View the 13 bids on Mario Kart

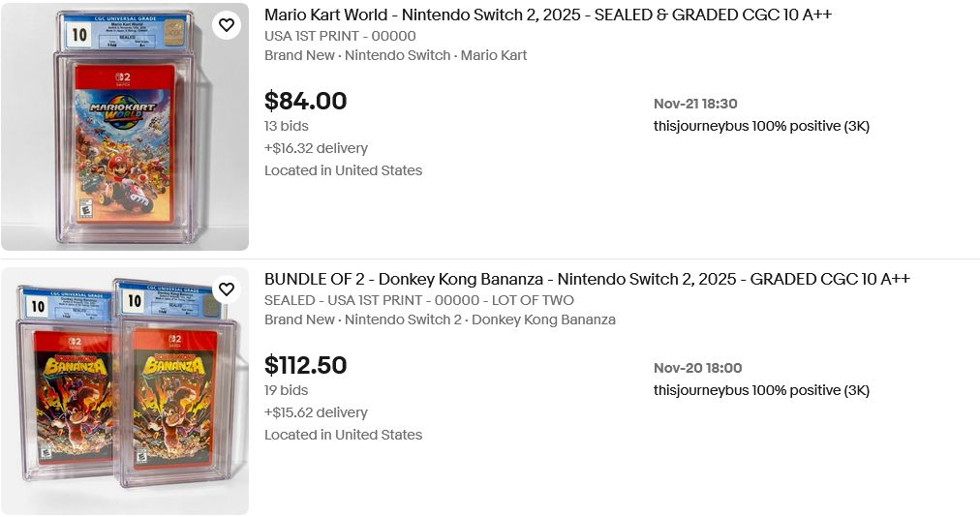pos(287,126)
